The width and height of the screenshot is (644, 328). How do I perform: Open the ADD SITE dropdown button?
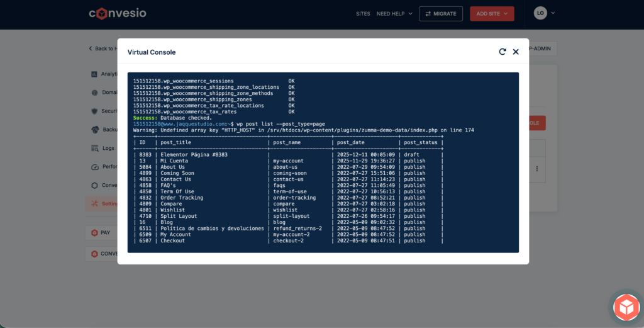tap(492, 14)
